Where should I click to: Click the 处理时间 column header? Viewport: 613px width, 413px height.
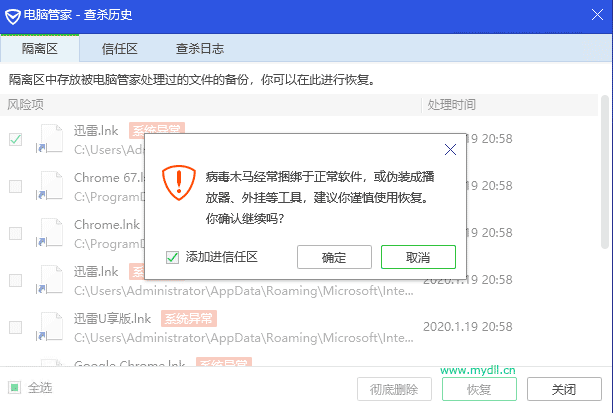pos(452,104)
